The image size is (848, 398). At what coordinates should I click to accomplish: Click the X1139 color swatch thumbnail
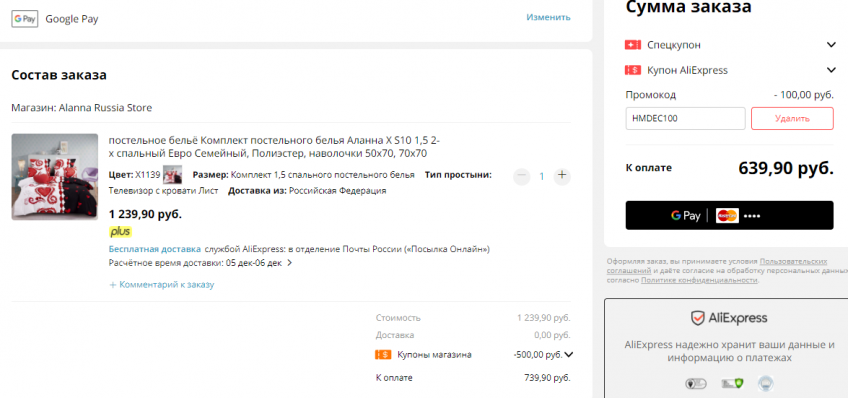coord(173,175)
